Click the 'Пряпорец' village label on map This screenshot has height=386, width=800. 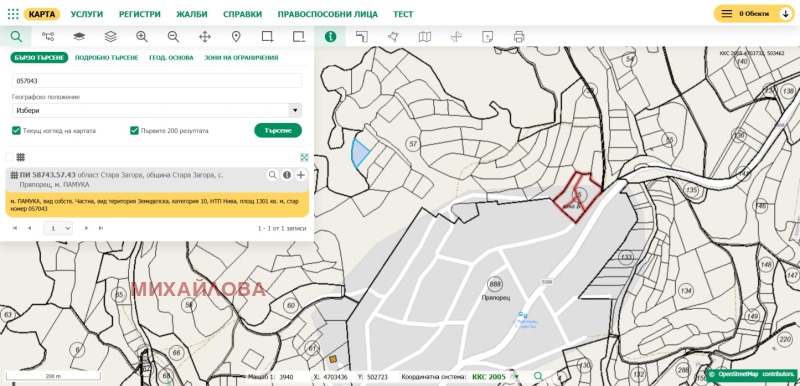point(495,297)
